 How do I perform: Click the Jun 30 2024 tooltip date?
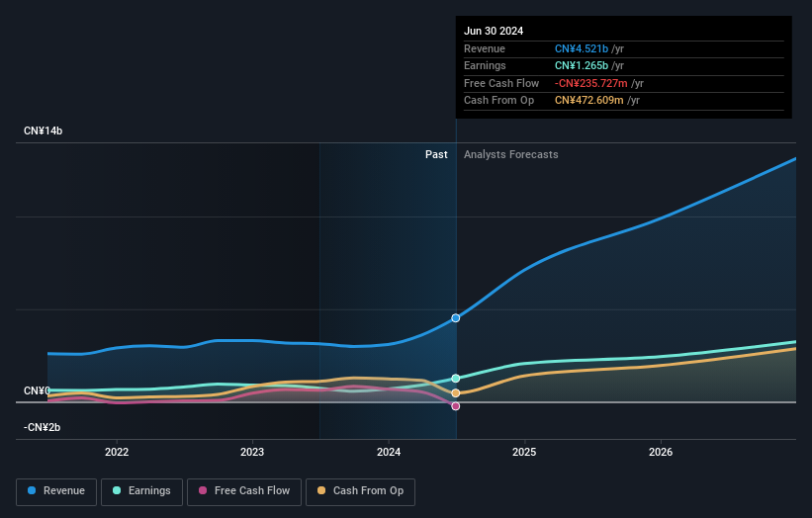click(x=494, y=31)
